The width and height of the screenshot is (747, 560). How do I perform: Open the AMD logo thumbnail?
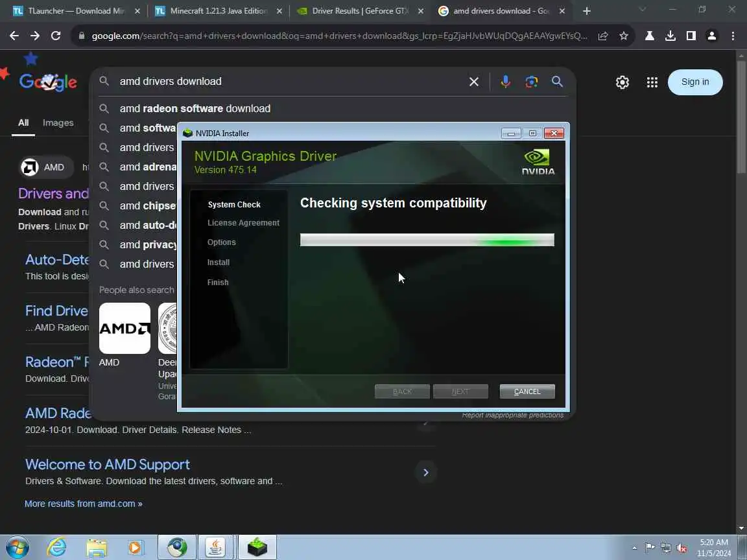tap(124, 328)
